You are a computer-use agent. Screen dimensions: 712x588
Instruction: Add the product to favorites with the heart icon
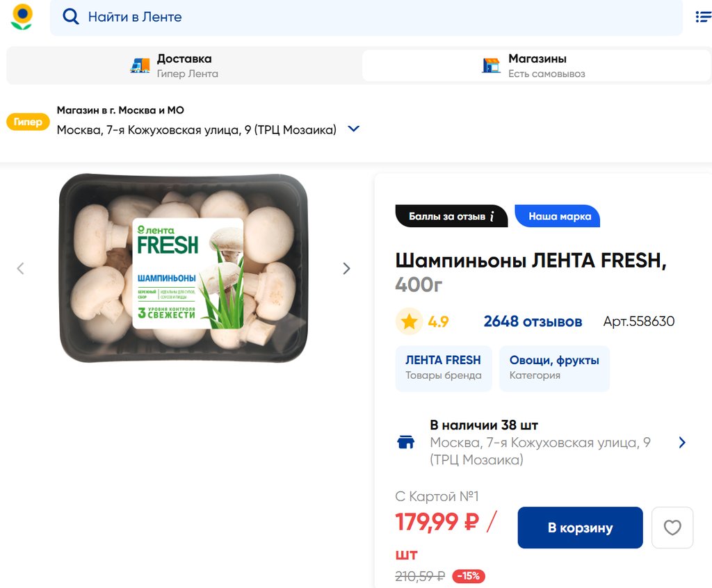672,528
